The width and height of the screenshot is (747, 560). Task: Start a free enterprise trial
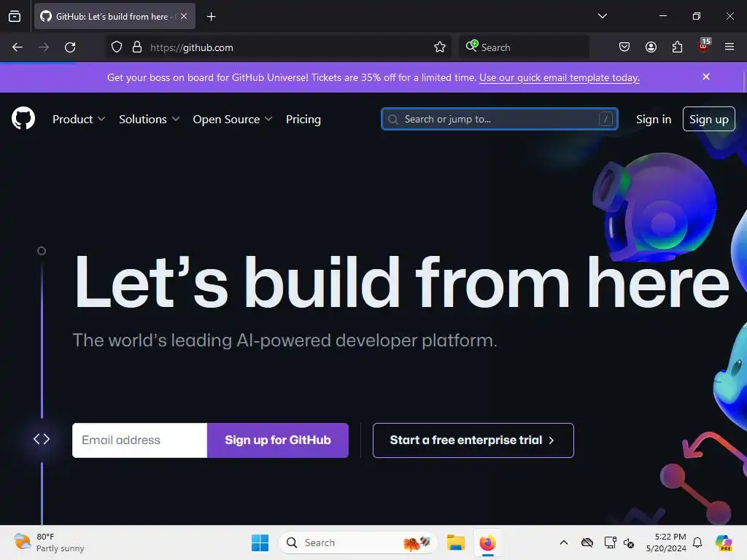coord(473,440)
